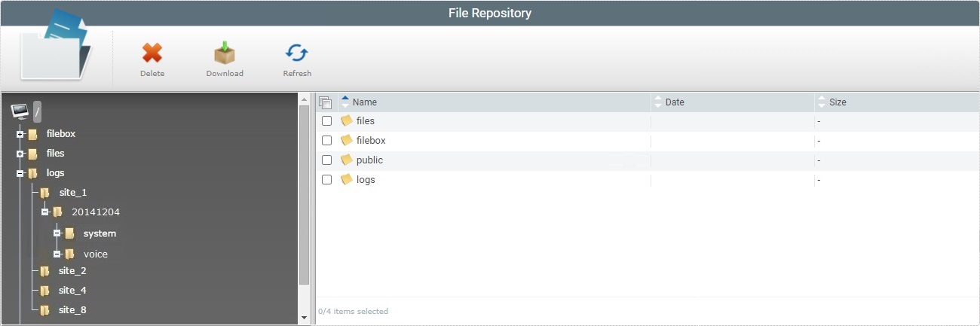Open logs name in file list
980x326 pixels.
point(366,179)
